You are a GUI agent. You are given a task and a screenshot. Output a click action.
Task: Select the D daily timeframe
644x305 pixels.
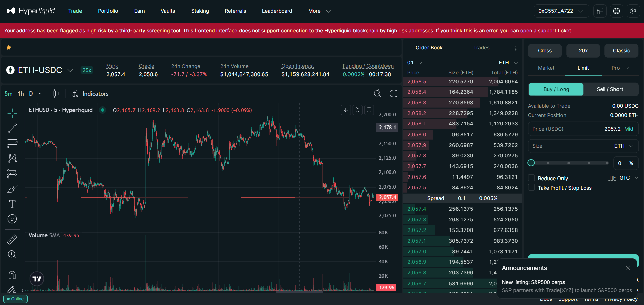pyautogui.click(x=31, y=94)
